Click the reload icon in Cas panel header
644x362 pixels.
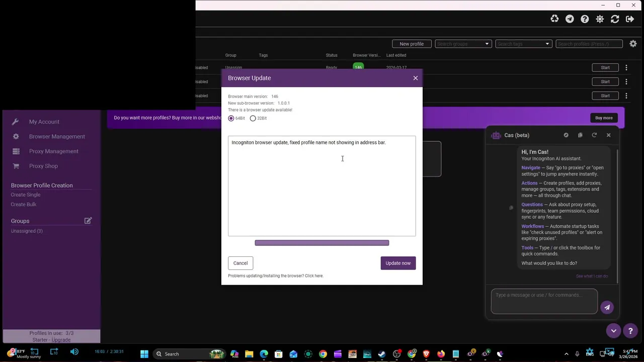[594, 135]
